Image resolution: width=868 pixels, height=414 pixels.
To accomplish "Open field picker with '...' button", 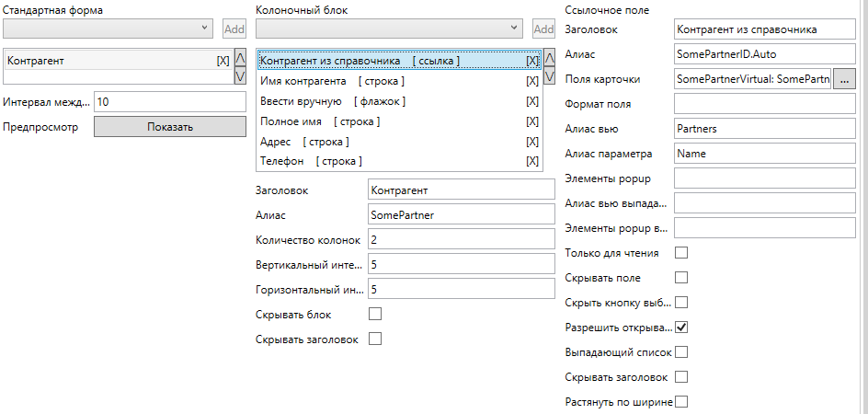I will pos(845,79).
